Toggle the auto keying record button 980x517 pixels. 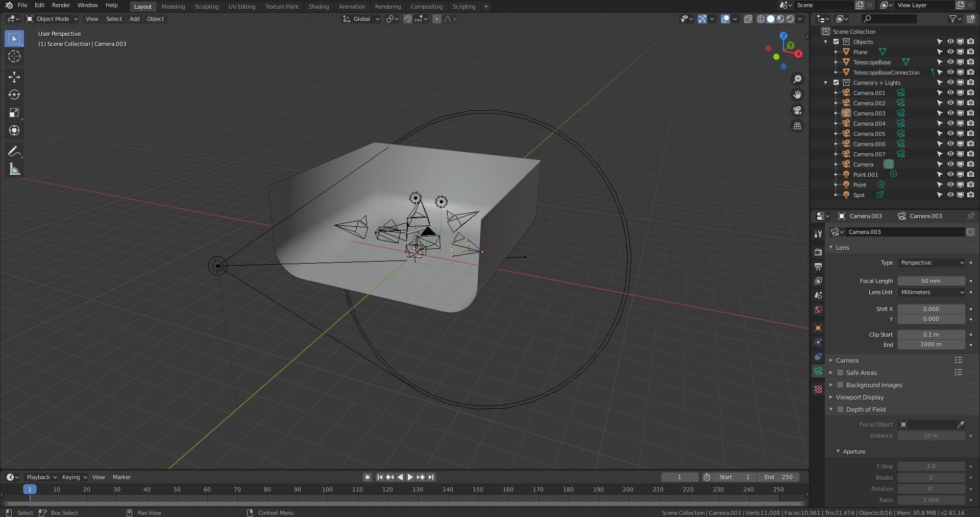click(x=367, y=477)
